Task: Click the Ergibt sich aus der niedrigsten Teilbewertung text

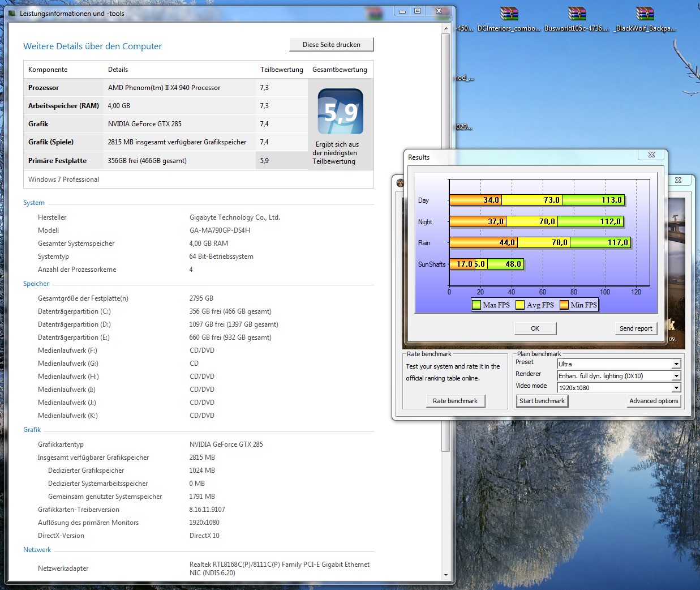Action: coord(336,153)
